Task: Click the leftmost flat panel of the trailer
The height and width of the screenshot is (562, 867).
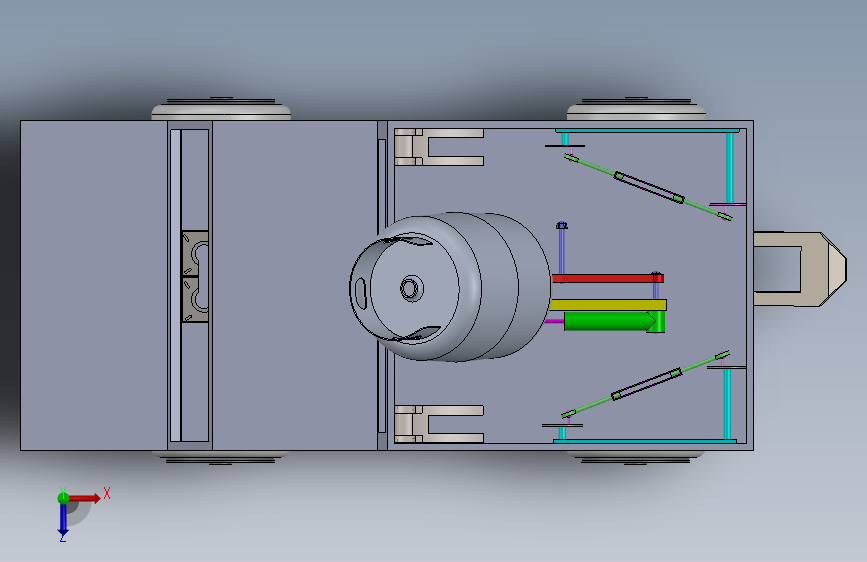Action: 94,285
